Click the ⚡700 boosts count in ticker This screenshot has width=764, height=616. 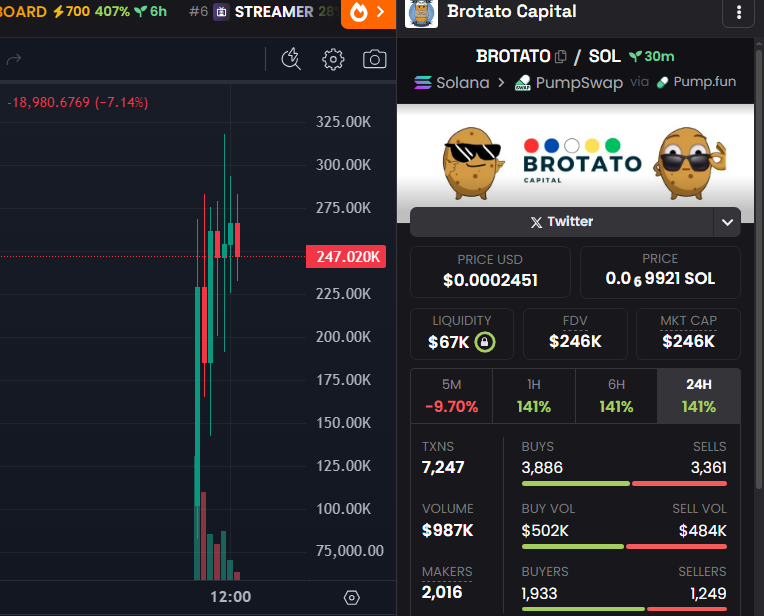[72, 11]
